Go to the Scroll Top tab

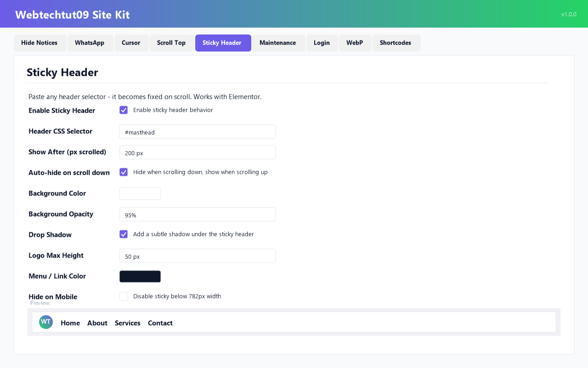pos(172,43)
